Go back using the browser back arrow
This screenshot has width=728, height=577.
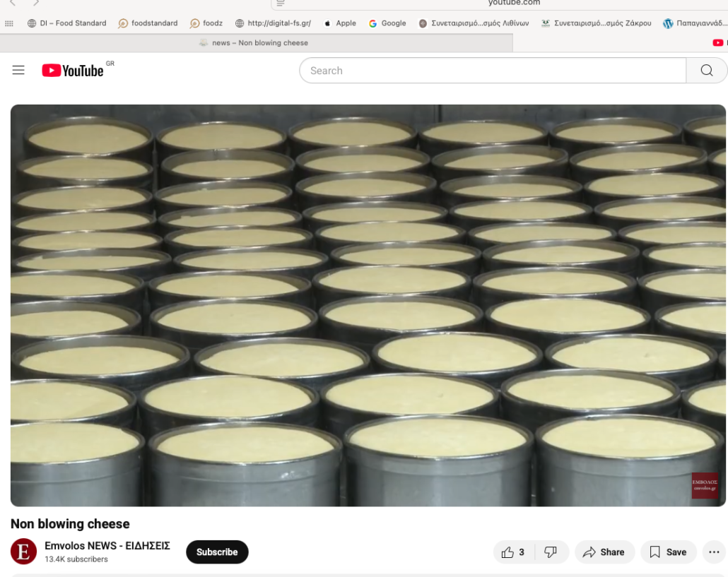tap(12, 4)
